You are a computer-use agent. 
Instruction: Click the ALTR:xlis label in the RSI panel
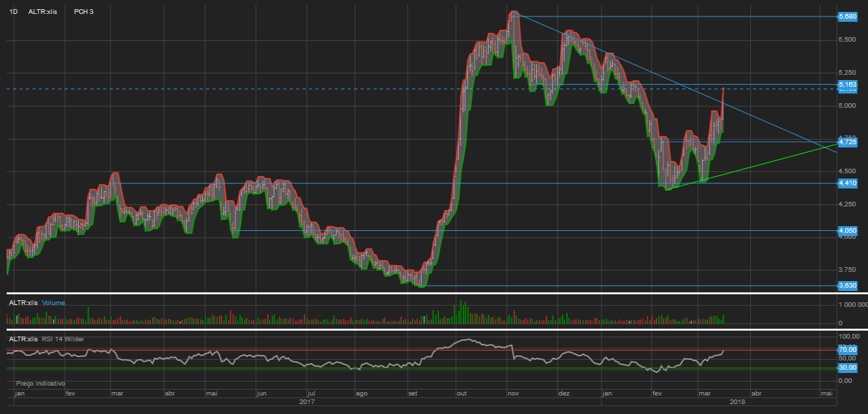click(x=24, y=339)
